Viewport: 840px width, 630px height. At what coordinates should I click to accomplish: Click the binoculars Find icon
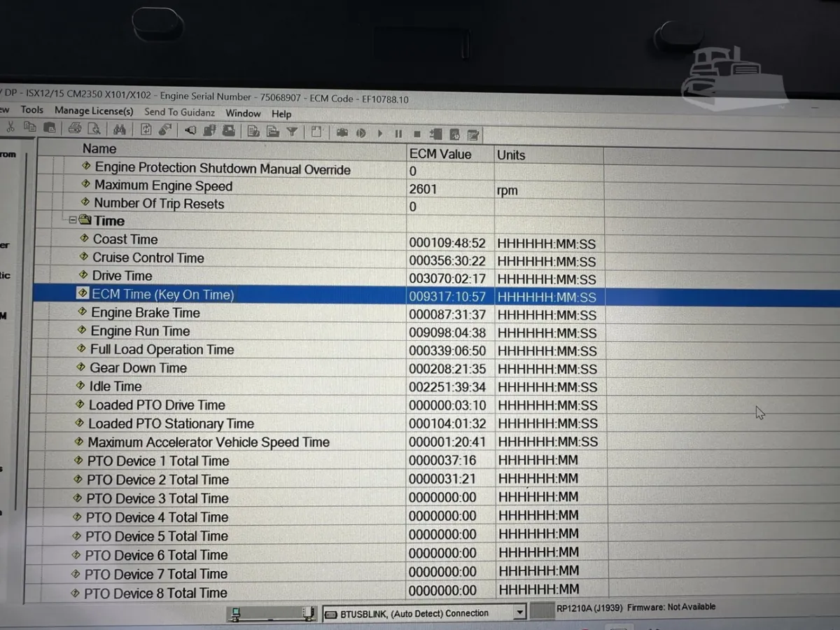coord(119,129)
